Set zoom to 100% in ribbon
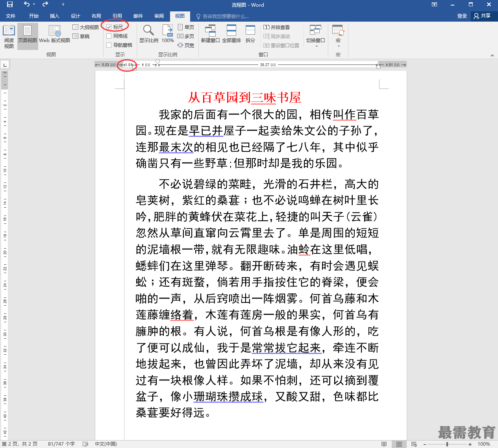The image size is (498, 448). coord(168,34)
